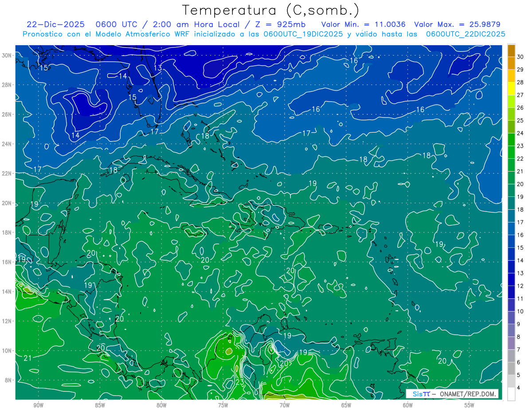Click the "14N" latitude axis label
Viewport: 532px width, 411px height.
click(x=7, y=291)
